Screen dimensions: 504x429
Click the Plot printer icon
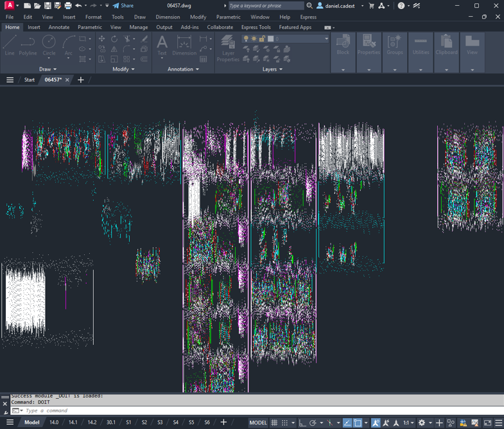[68, 6]
